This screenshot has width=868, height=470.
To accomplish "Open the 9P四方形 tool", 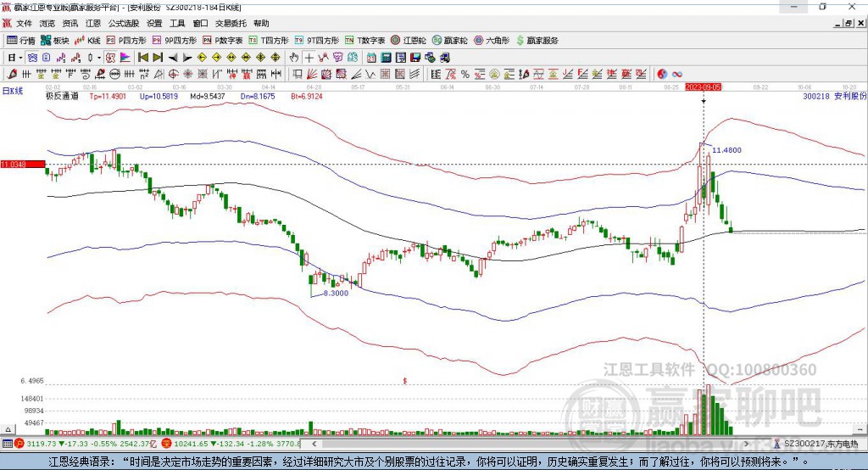I will tap(175, 41).
